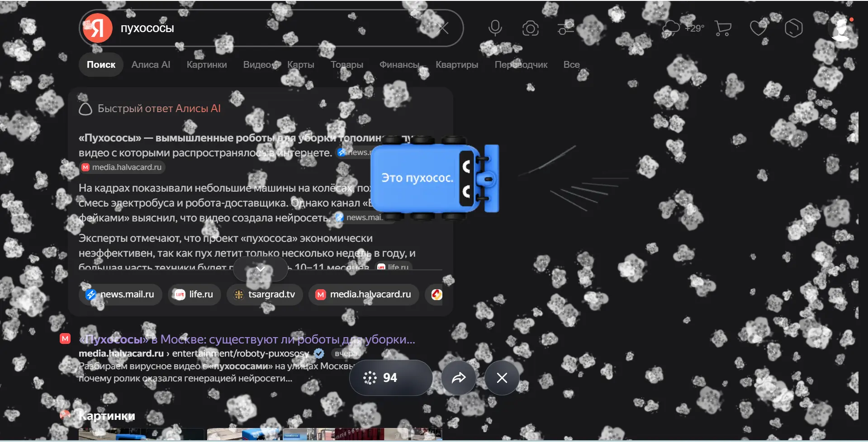Focus the search field containing «пухососы»
Image resolution: width=868 pixels, height=442 pixels.
pos(271,28)
